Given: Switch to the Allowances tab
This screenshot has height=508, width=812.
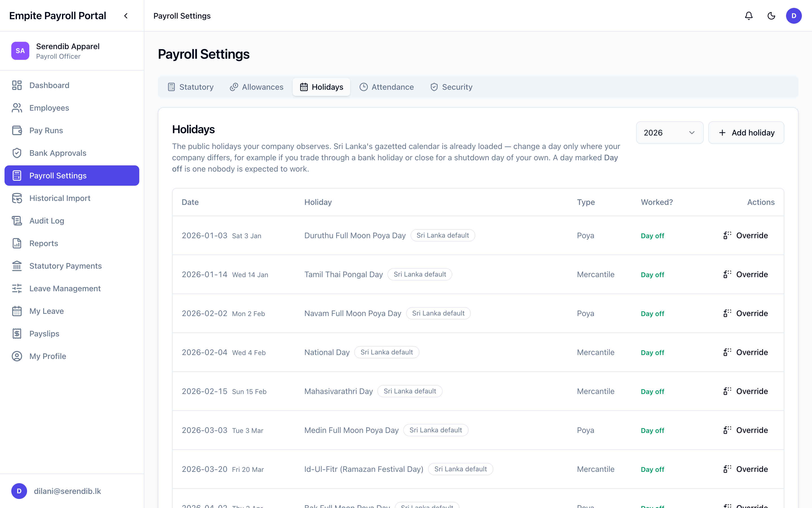Looking at the screenshot, I should 257,87.
